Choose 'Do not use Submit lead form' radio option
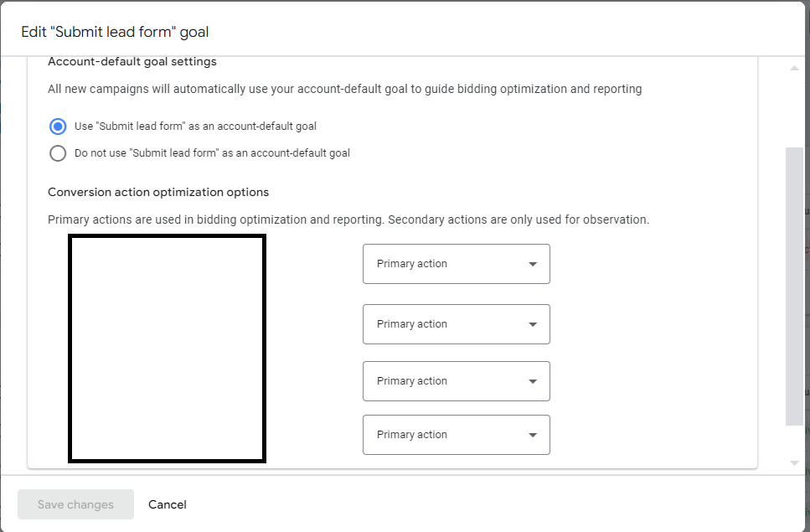The width and height of the screenshot is (810, 532). click(x=58, y=153)
